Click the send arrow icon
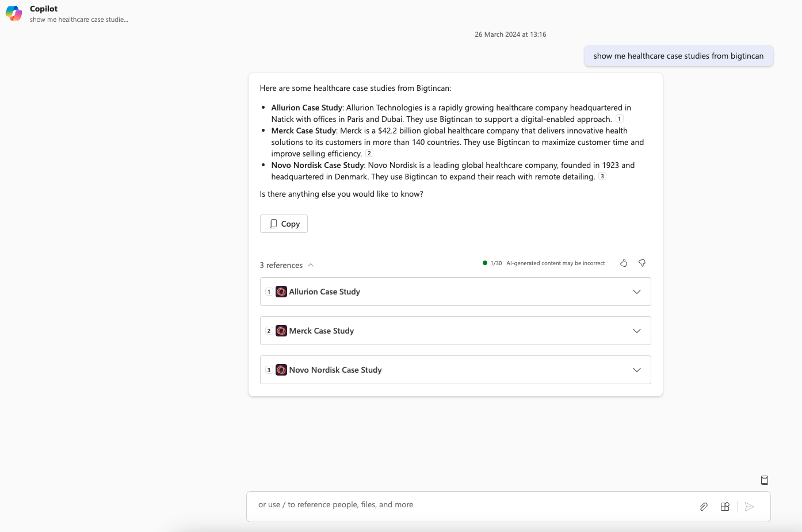The image size is (802, 532). [x=749, y=507]
